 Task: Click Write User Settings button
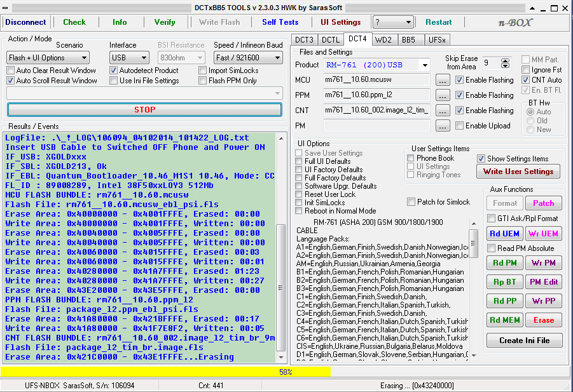(x=518, y=172)
